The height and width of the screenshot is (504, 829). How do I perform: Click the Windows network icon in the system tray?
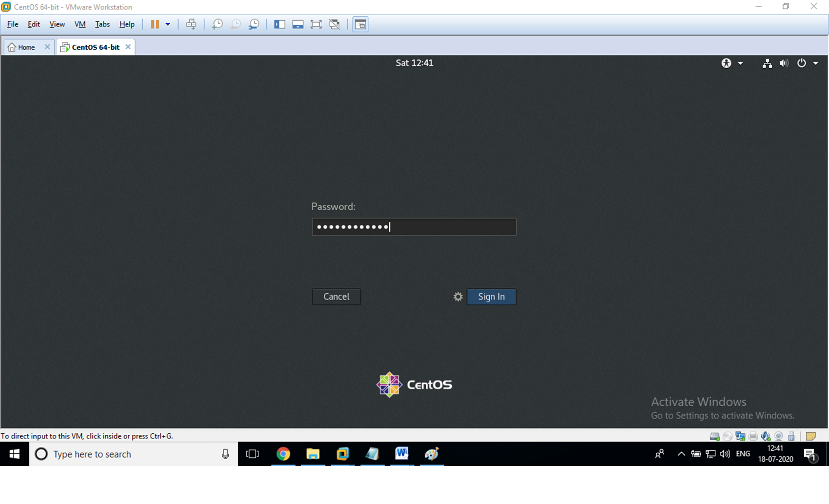[711, 454]
